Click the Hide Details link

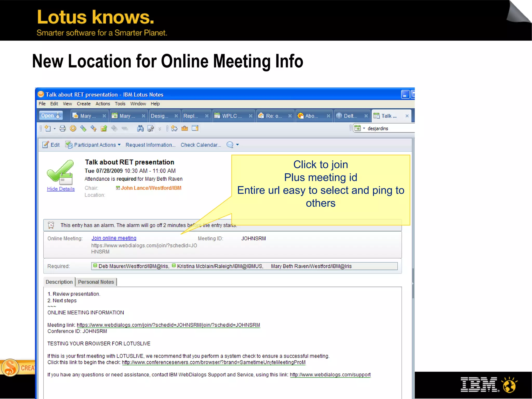pyautogui.click(x=61, y=189)
